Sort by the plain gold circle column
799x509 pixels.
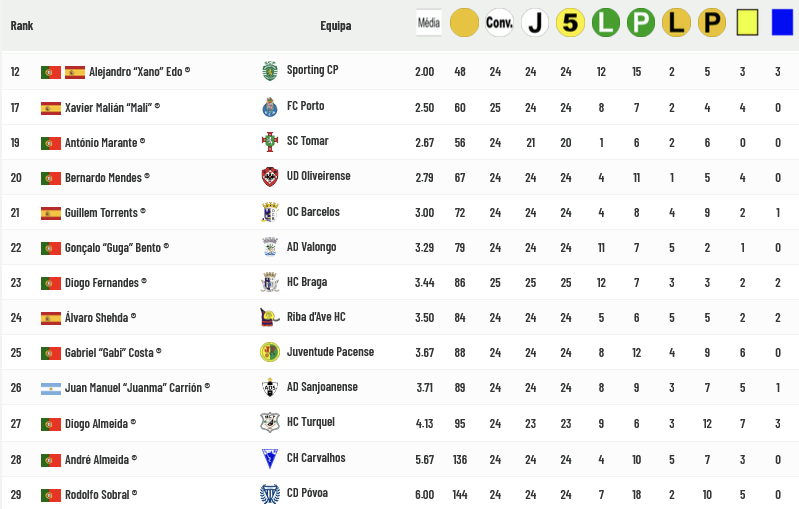coord(464,22)
